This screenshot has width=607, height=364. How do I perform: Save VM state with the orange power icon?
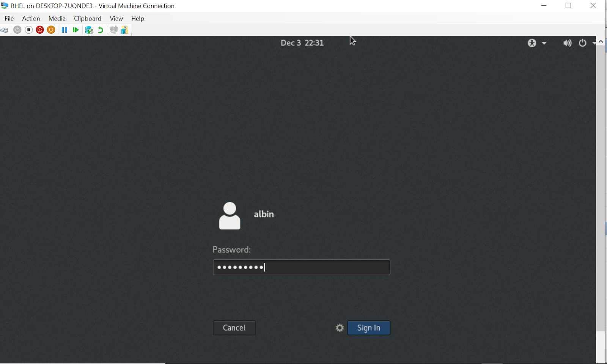(51, 30)
